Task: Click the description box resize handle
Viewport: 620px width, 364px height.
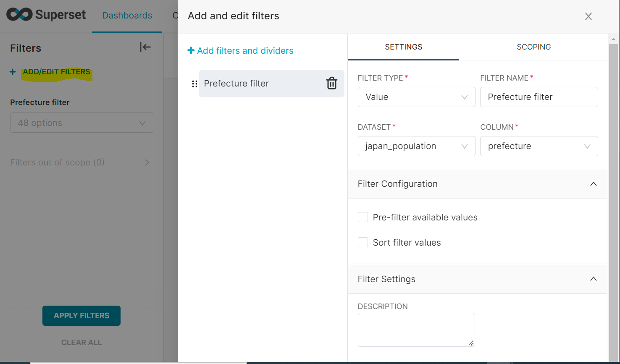Action: [x=471, y=343]
